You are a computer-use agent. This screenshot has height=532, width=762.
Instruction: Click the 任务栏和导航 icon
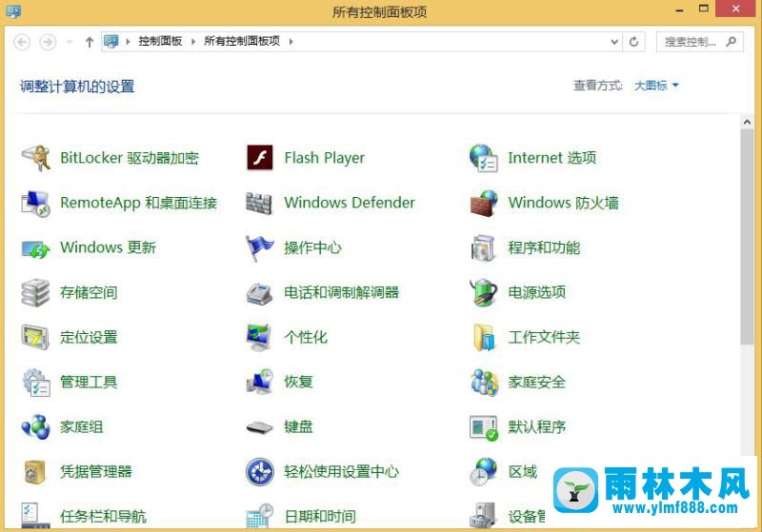[35, 516]
